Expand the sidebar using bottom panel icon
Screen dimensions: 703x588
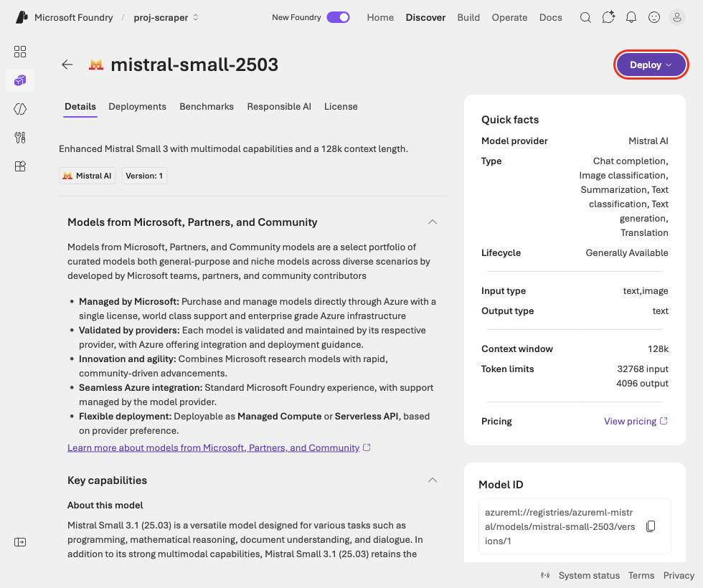coord(20,542)
